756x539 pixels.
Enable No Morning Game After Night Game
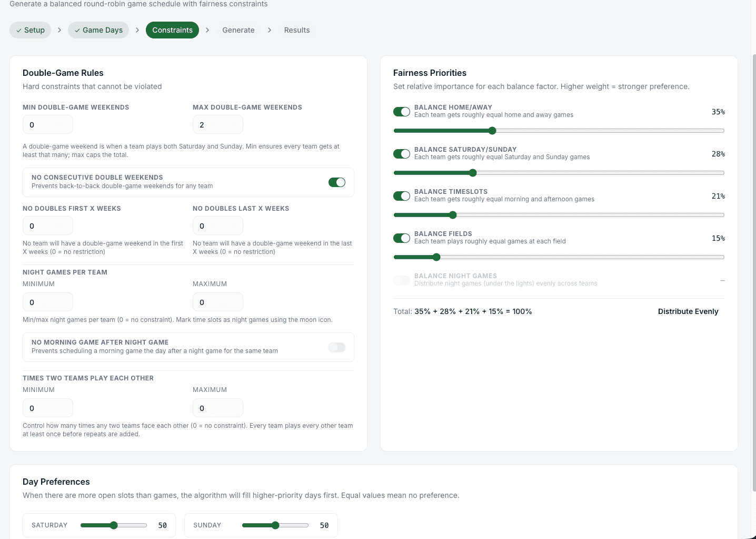tap(337, 347)
